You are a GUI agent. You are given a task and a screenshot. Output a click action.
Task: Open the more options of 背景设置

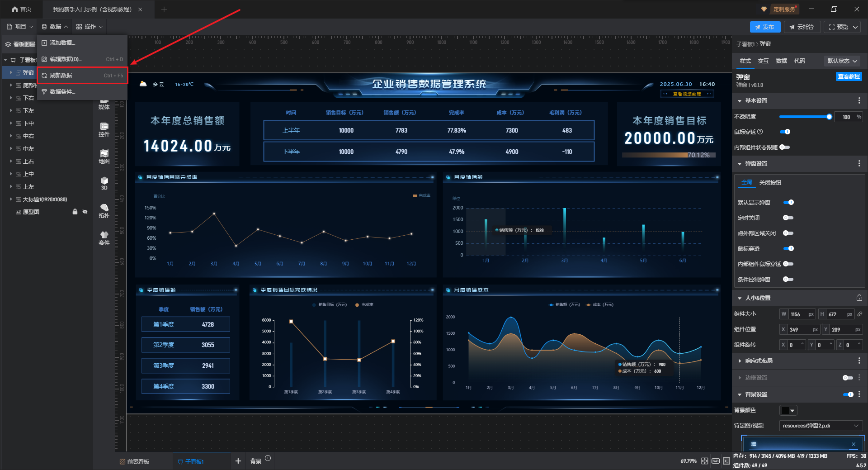(859, 394)
